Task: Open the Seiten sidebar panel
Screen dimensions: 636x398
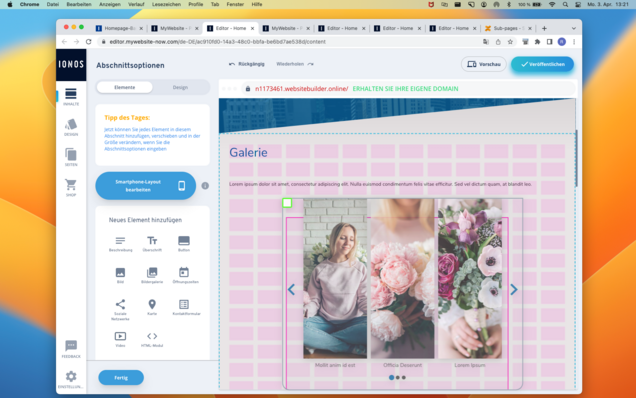Action: [71, 157]
